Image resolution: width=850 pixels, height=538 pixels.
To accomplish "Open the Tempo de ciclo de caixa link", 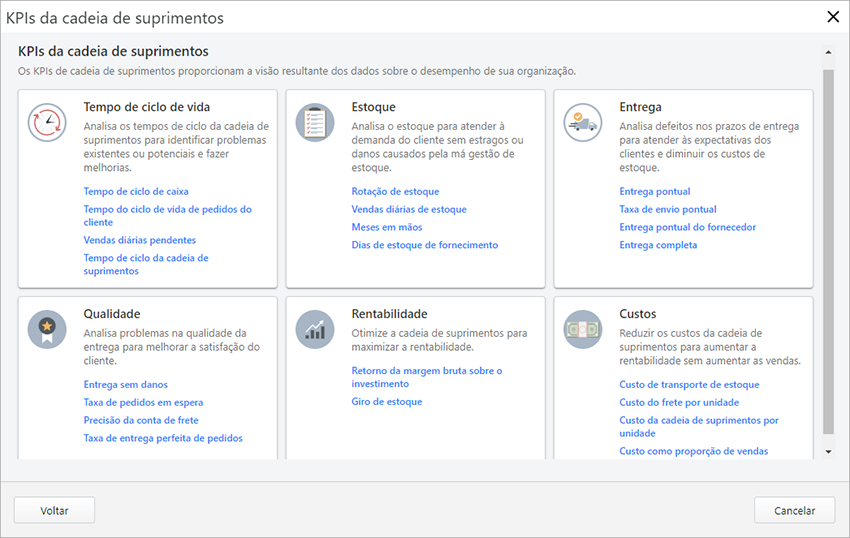I will coord(136,191).
